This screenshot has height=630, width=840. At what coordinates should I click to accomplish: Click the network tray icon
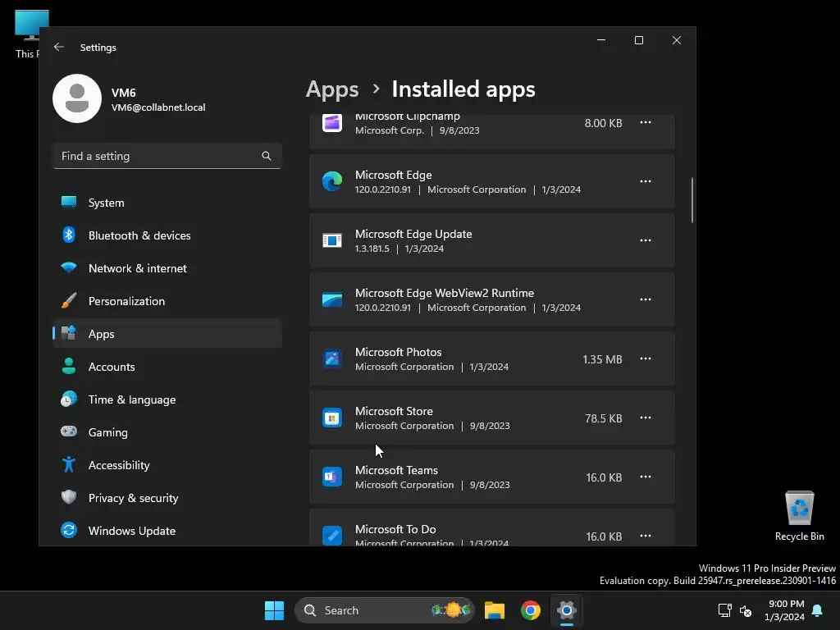725,610
